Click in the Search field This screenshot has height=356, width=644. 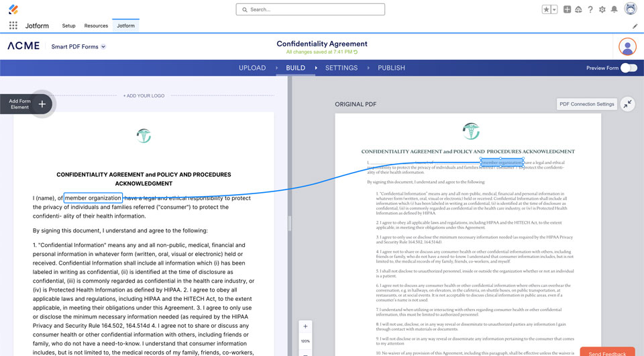click(310, 9)
